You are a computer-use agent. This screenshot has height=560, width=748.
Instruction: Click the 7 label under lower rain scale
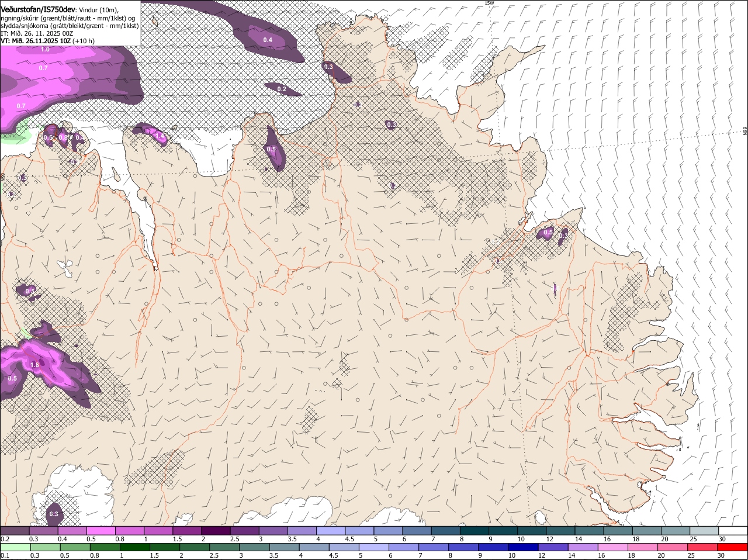pyautogui.click(x=421, y=556)
